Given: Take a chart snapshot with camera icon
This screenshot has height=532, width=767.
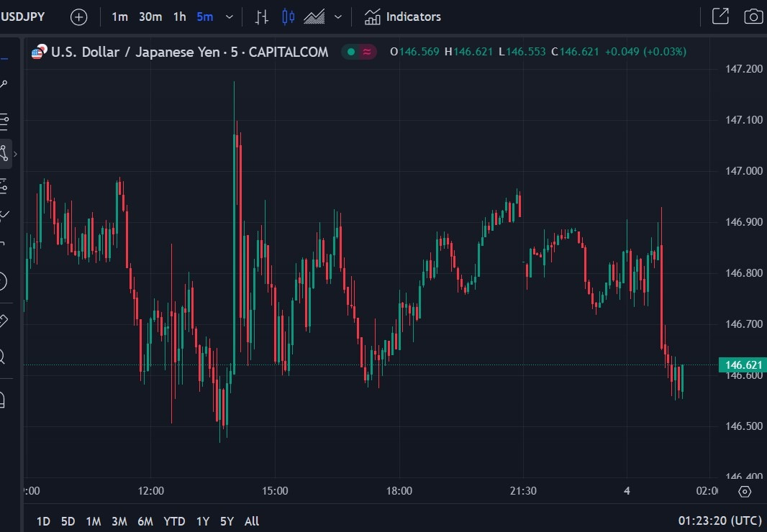Looking at the screenshot, I should pos(753,17).
